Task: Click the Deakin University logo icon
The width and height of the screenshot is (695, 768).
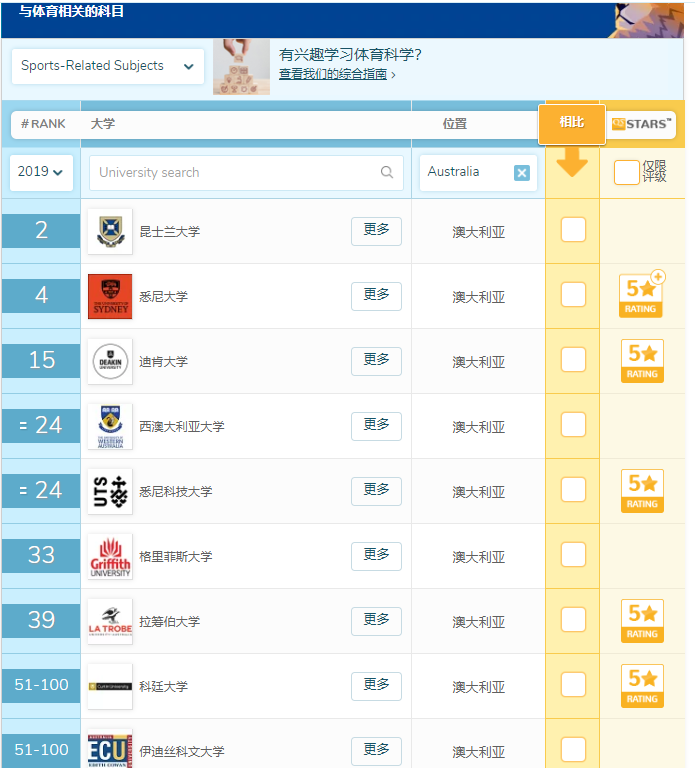Action: 109,361
